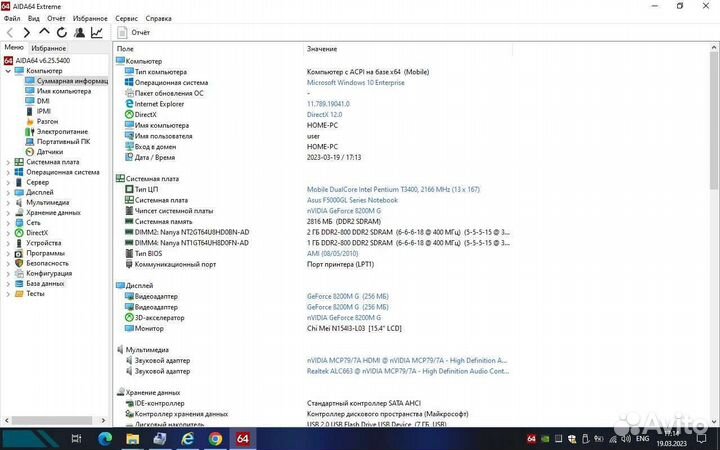
Task: Switch to the Избранное tab in the sidebar
Action: point(49,48)
